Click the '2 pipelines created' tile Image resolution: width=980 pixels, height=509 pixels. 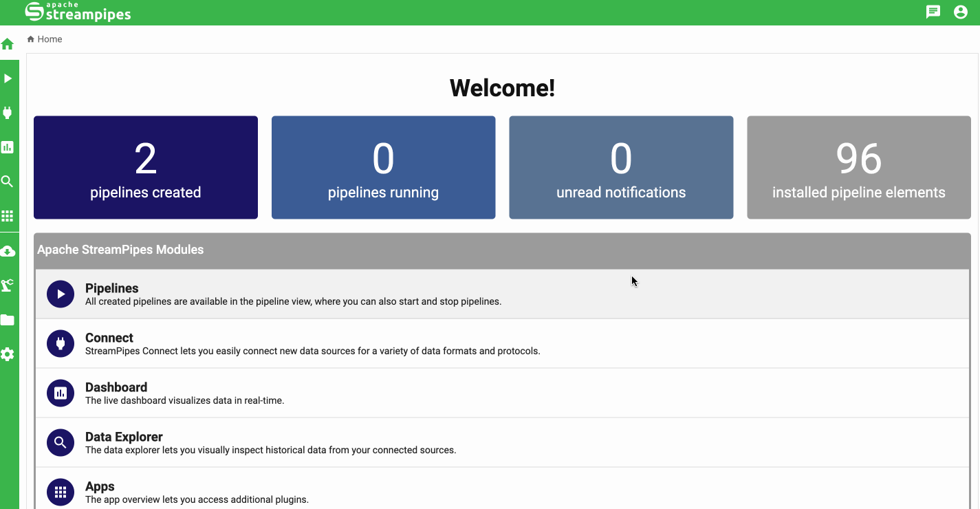(146, 168)
